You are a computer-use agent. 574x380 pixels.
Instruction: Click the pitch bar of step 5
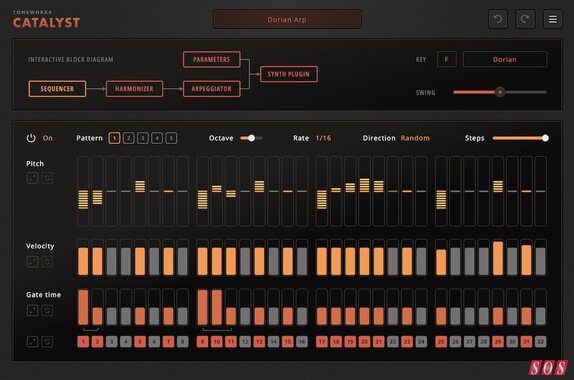(x=140, y=191)
